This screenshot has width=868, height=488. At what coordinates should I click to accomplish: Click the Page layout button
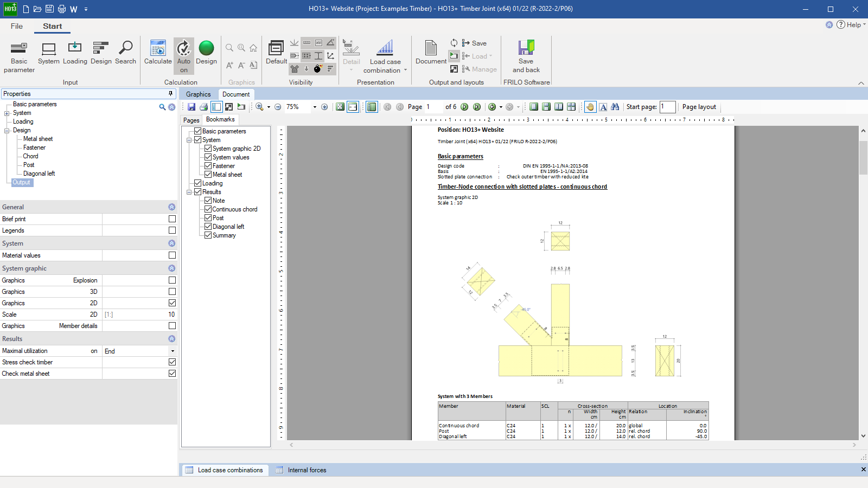pyautogui.click(x=699, y=107)
